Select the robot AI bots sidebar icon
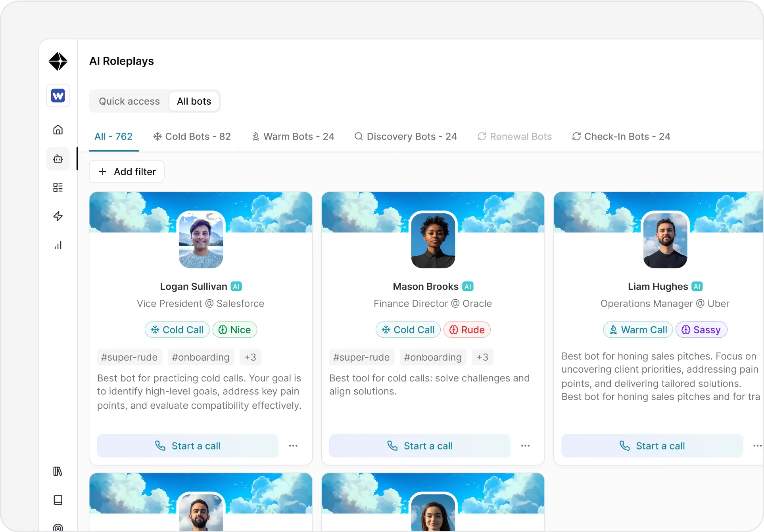 58,159
